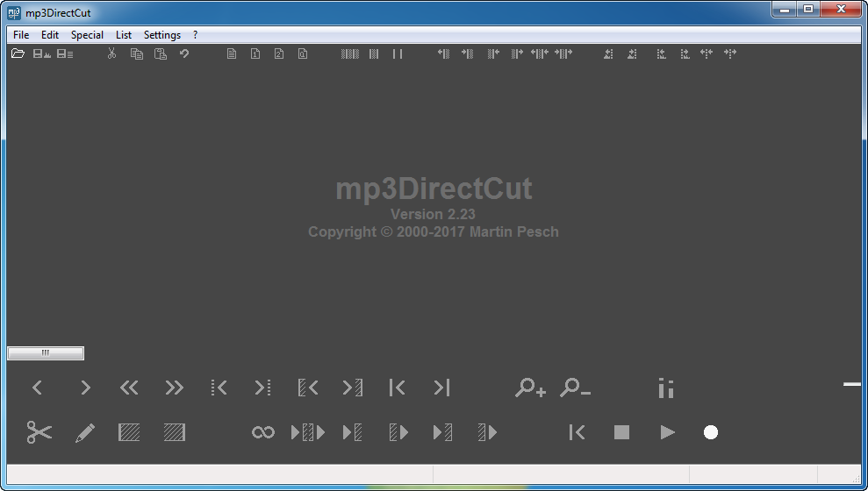Toggle loop playback with the infinity icon
Image resolution: width=868 pixels, height=491 pixels.
pyautogui.click(x=263, y=432)
